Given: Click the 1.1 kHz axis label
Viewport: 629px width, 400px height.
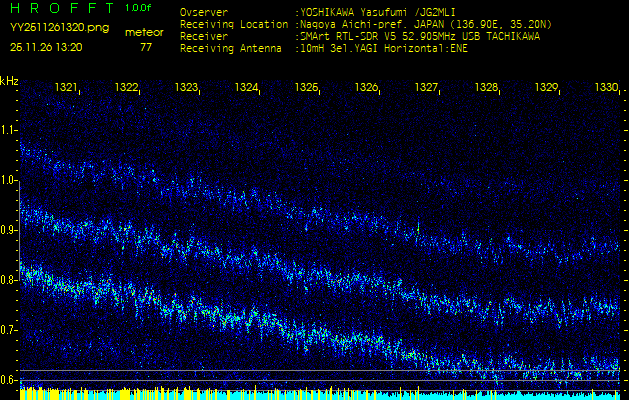Looking at the screenshot, I should 9,130.
